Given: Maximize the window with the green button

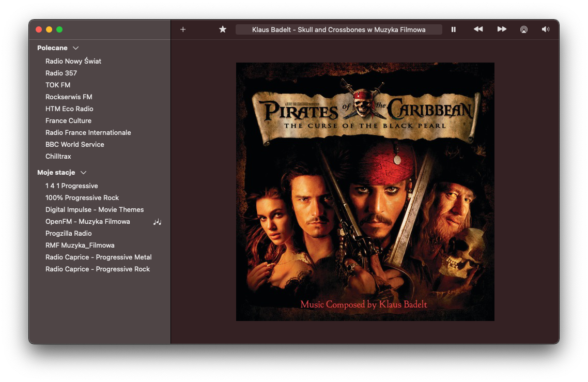Looking at the screenshot, I should pyautogui.click(x=59, y=29).
